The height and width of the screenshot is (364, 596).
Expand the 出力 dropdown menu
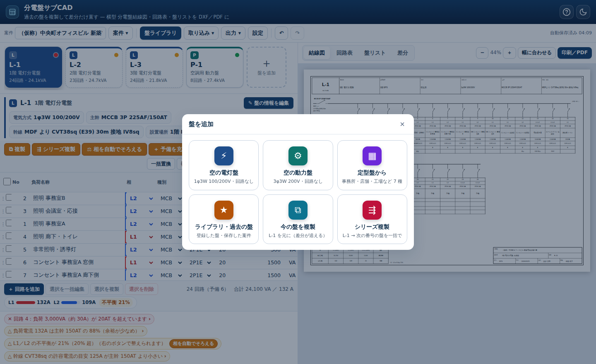point(233,33)
